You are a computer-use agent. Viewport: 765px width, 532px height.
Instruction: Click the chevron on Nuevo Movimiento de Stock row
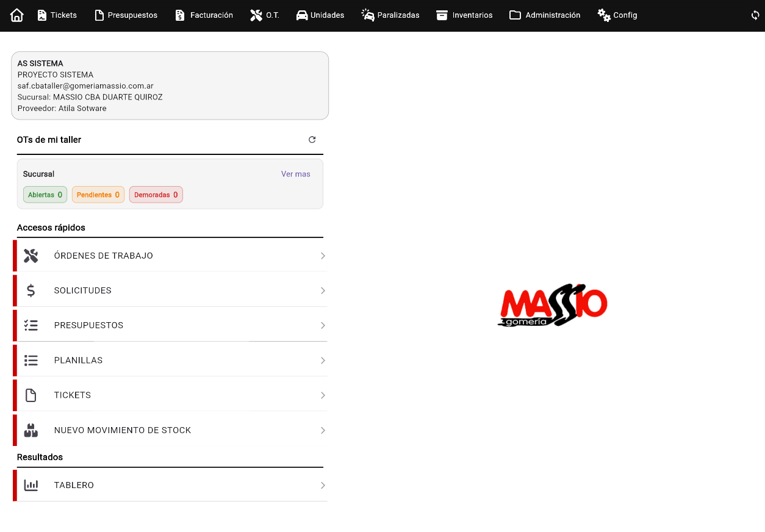point(323,431)
